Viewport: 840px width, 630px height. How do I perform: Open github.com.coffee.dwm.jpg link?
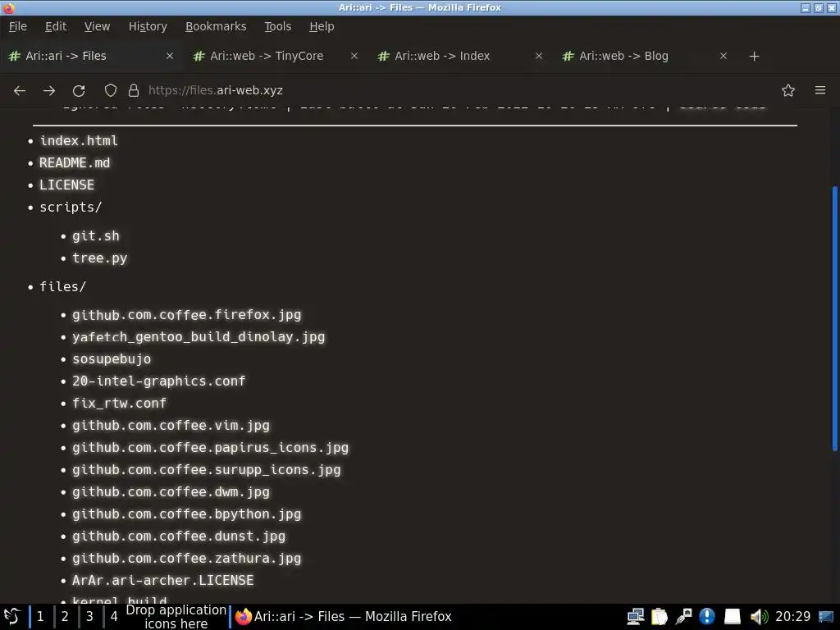(x=171, y=492)
